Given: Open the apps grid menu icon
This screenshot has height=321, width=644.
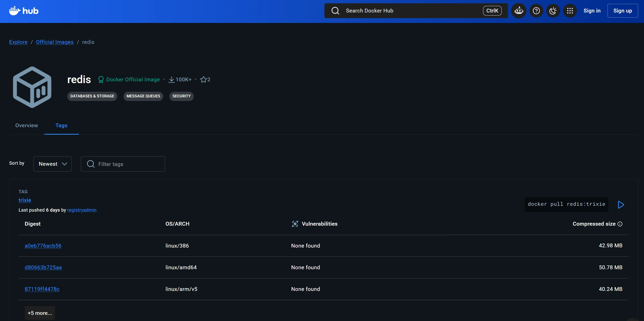Looking at the screenshot, I should (x=570, y=11).
